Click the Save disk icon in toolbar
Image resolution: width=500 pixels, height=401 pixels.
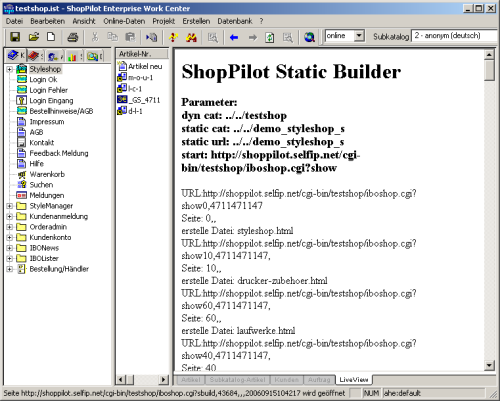click(x=15, y=37)
